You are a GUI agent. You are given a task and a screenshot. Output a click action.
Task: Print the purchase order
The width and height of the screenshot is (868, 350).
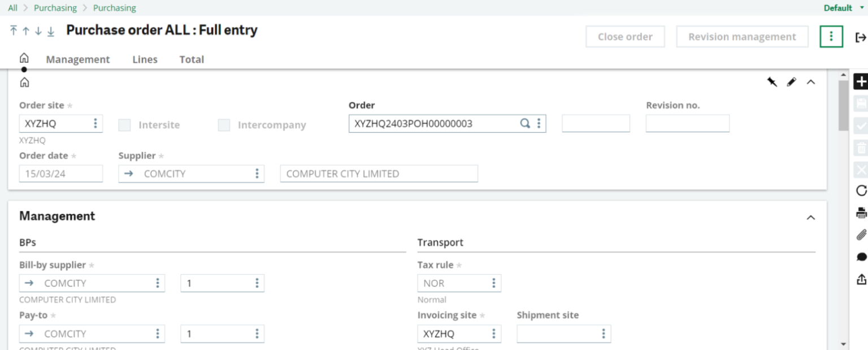(860, 213)
